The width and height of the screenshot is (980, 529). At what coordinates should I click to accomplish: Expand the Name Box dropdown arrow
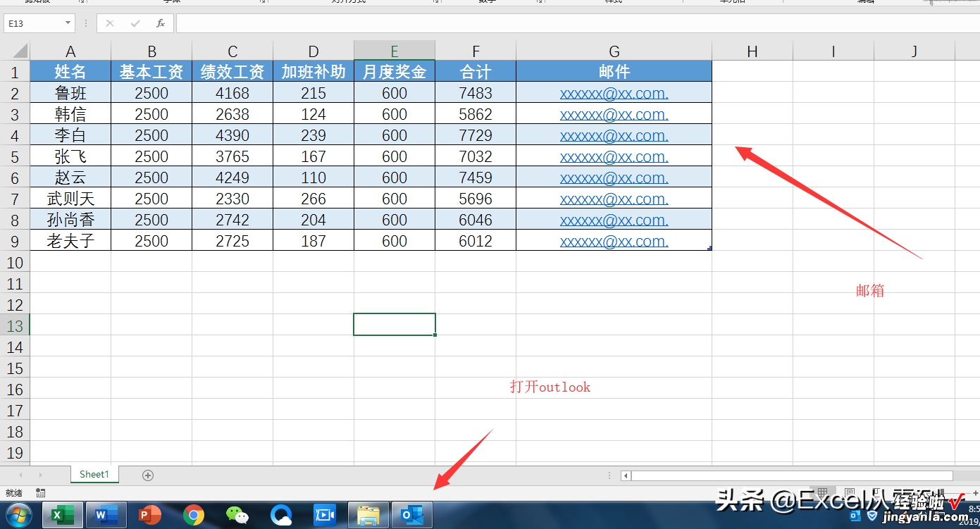68,23
